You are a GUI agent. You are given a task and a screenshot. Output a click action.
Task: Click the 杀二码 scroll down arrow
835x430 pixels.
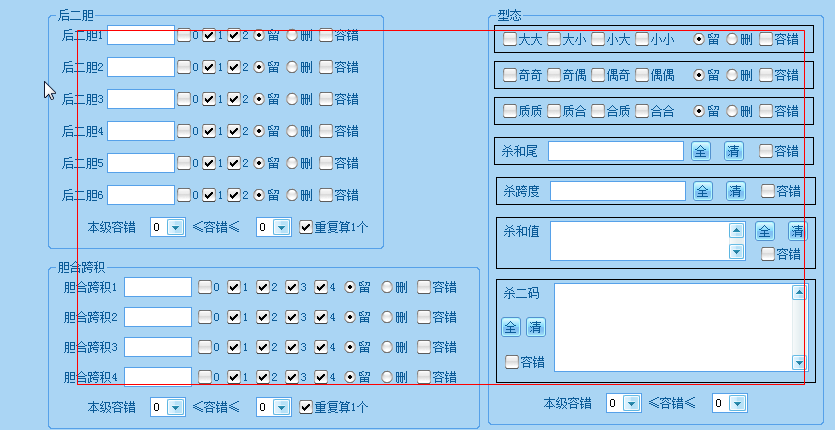[799, 362]
